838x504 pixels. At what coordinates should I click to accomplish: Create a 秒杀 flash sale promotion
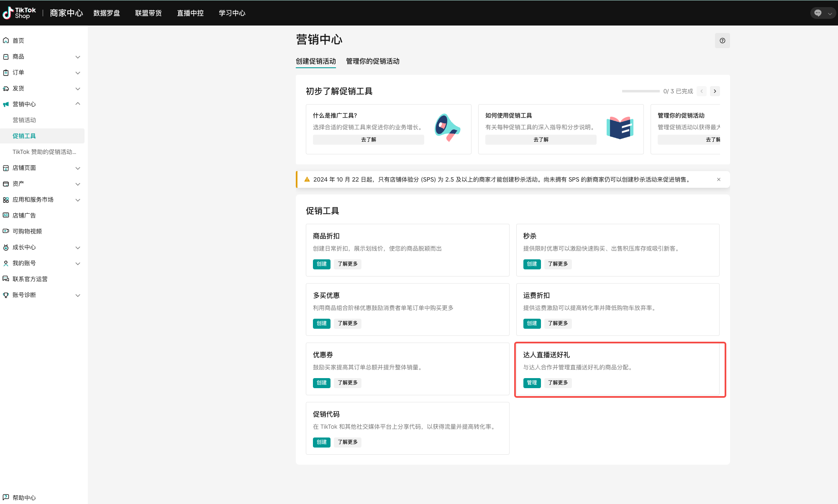pyautogui.click(x=532, y=264)
